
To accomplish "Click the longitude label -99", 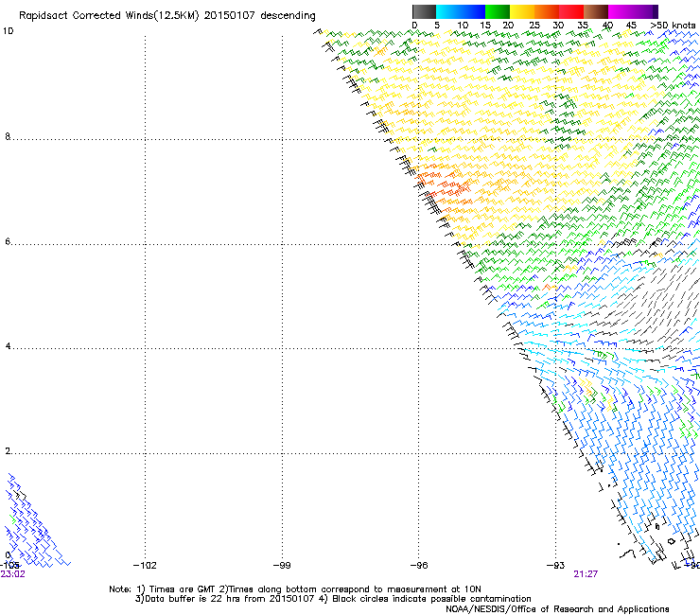I will pyautogui.click(x=282, y=566).
